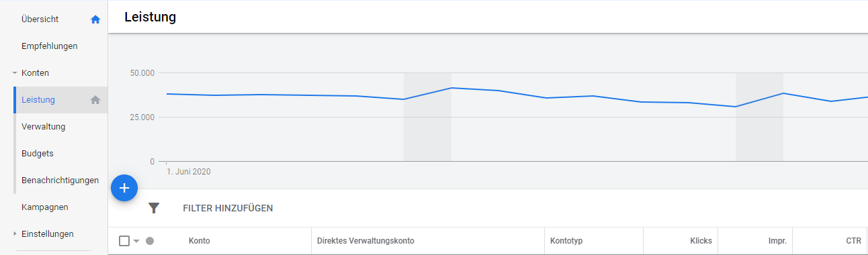The height and width of the screenshot is (255, 868).
Task: Open Empfehlungen in the sidebar
Action: coord(50,46)
